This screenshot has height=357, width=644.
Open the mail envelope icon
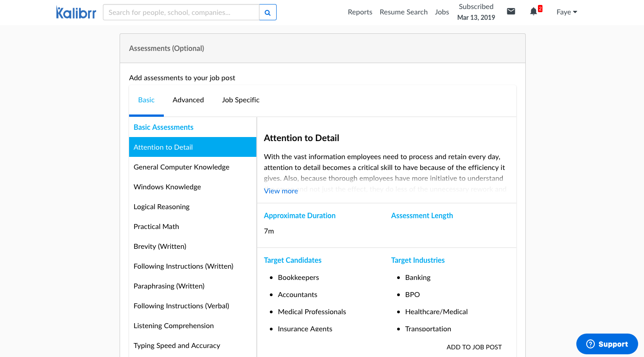(x=511, y=12)
